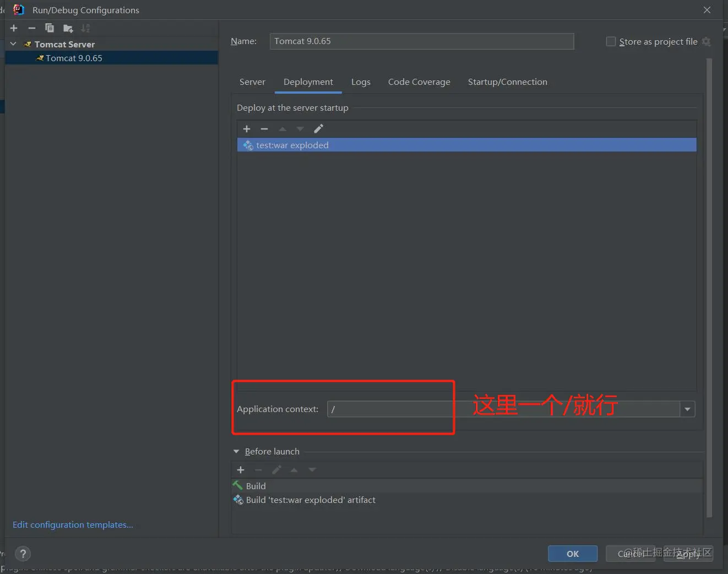Add a new run configuration

tap(14, 28)
